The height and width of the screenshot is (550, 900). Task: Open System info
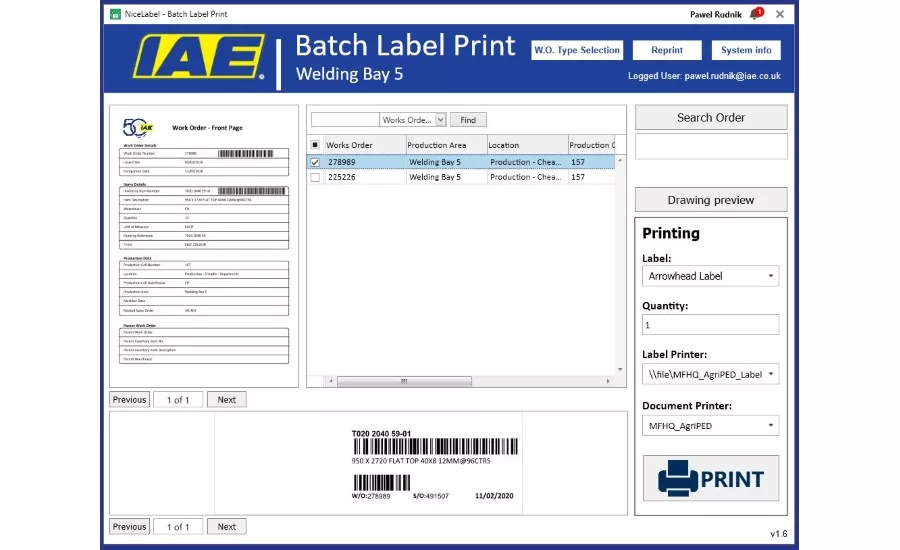746,50
